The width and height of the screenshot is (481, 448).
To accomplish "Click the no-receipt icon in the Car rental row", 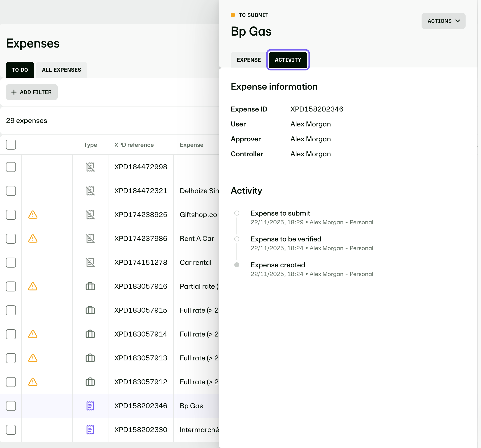I will pyautogui.click(x=90, y=263).
